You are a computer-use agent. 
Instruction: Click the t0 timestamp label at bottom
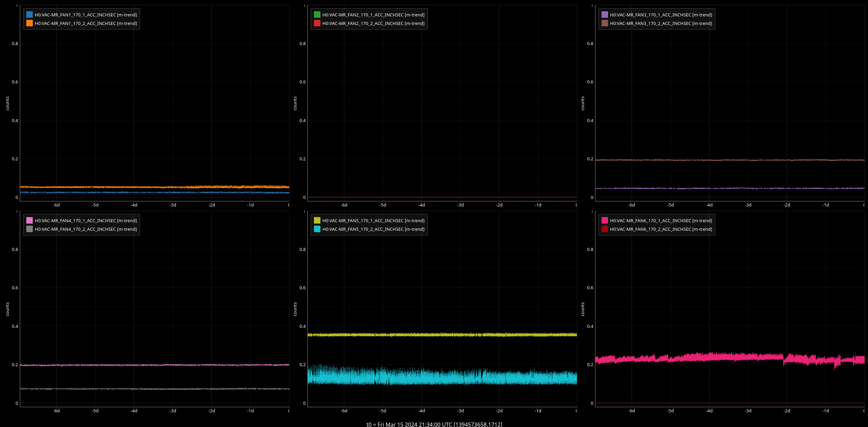tap(434, 424)
